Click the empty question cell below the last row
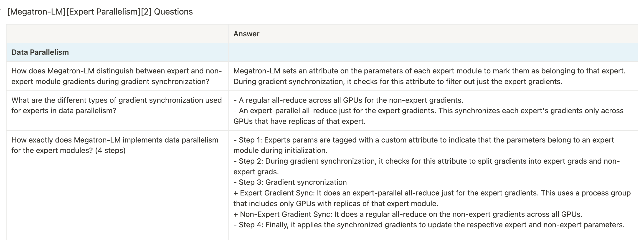This screenshot has width=644, height=240. [117, 237]
